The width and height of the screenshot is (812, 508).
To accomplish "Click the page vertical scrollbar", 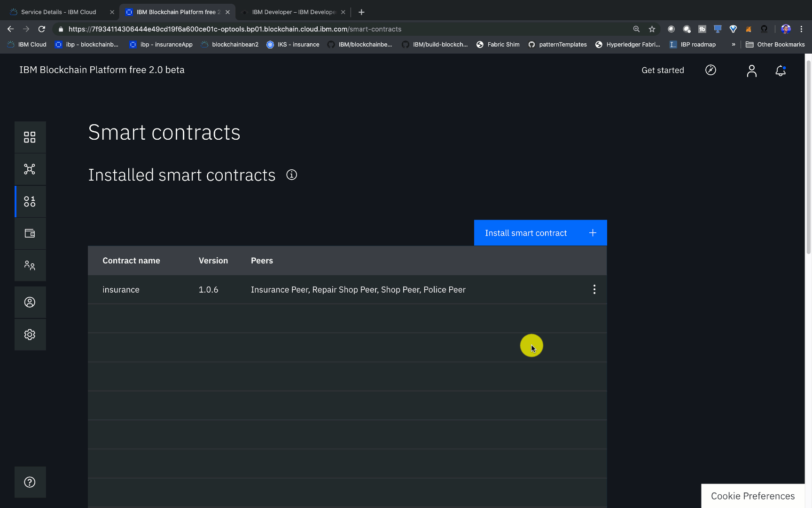I will 809,158.
